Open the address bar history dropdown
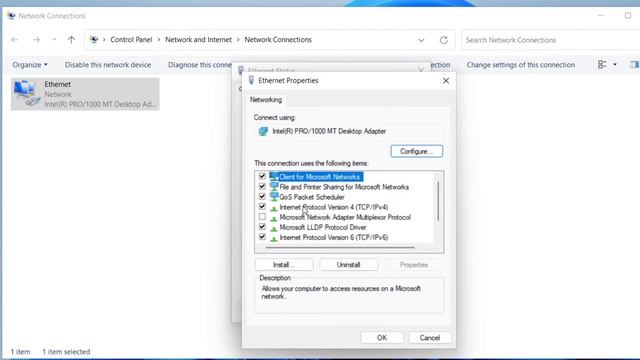Image resolution: width=640 pixels, height=360 pixels. pos(421,40)
